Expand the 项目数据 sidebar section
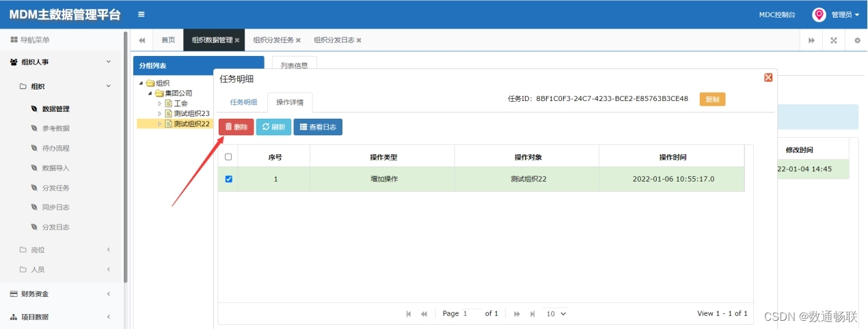Viewport: 868px width, 329px height. pos(62,317)
